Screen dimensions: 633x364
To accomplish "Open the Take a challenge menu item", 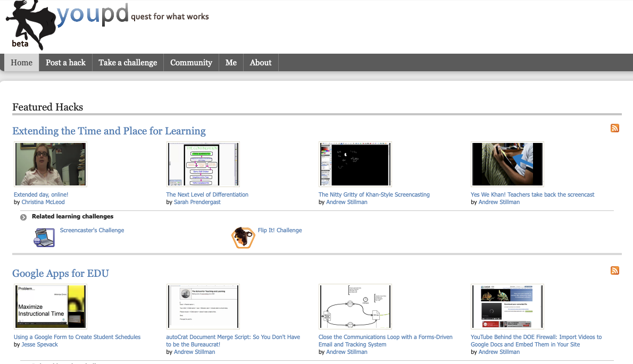I will (128, 63).
